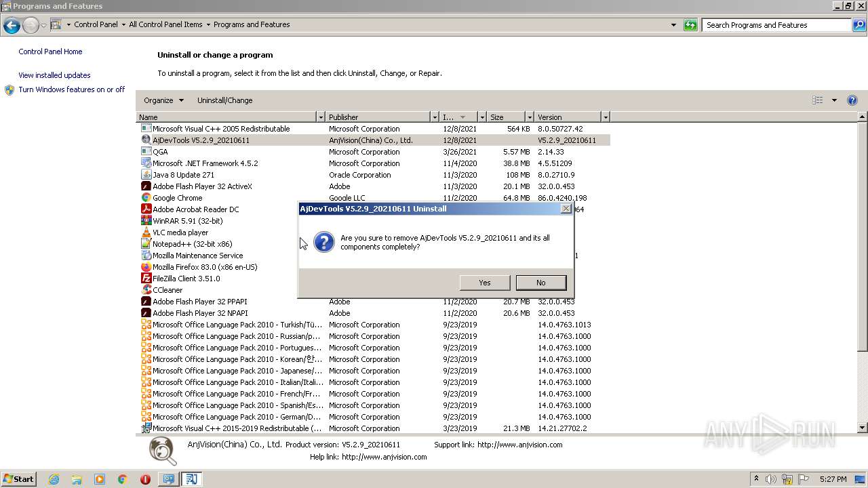Click the 5:27 PM taskbar clock

coord(833,479)
